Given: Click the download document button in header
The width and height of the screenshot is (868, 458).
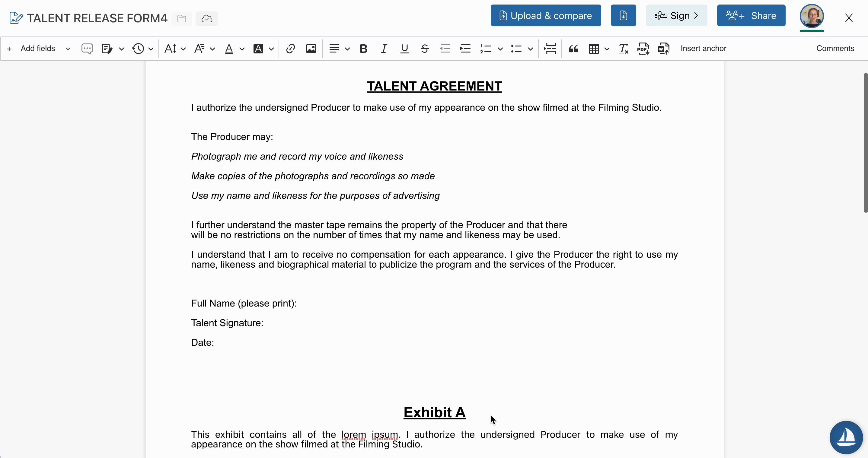Looking at the screenshot, I should coord(623,15).
